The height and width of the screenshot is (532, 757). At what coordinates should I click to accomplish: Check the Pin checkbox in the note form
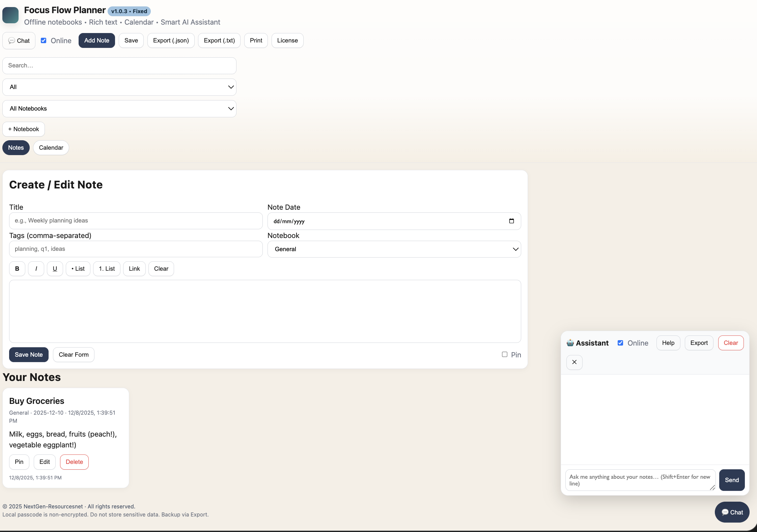pos(504,354)
